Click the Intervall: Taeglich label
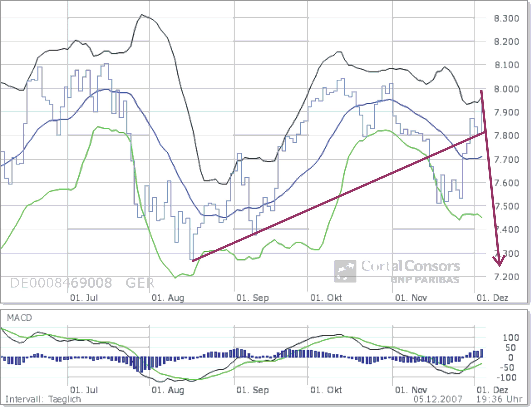 coord(43,399)
